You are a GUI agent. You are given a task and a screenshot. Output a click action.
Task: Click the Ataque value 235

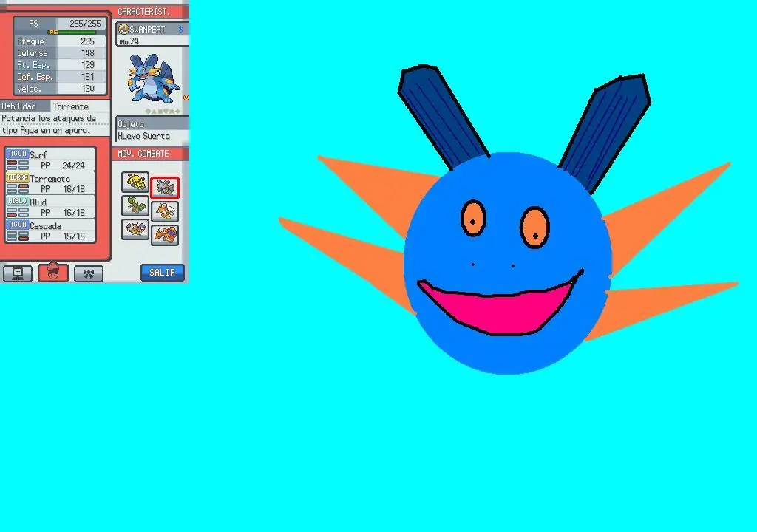[x=87, y=41]
